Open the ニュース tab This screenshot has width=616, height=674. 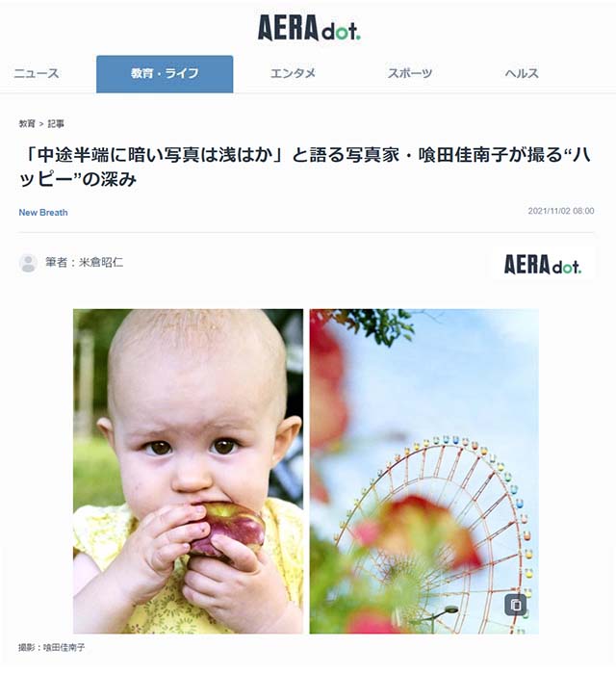[36, 73]
